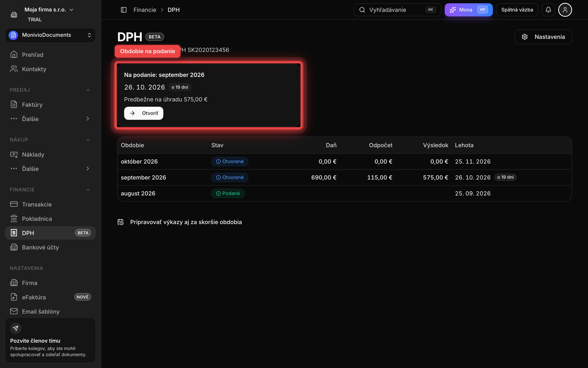Click the company building icon near Moja firma
This screenshot has width=588, height=368.
pyautogui.click(x=14, y=15)
